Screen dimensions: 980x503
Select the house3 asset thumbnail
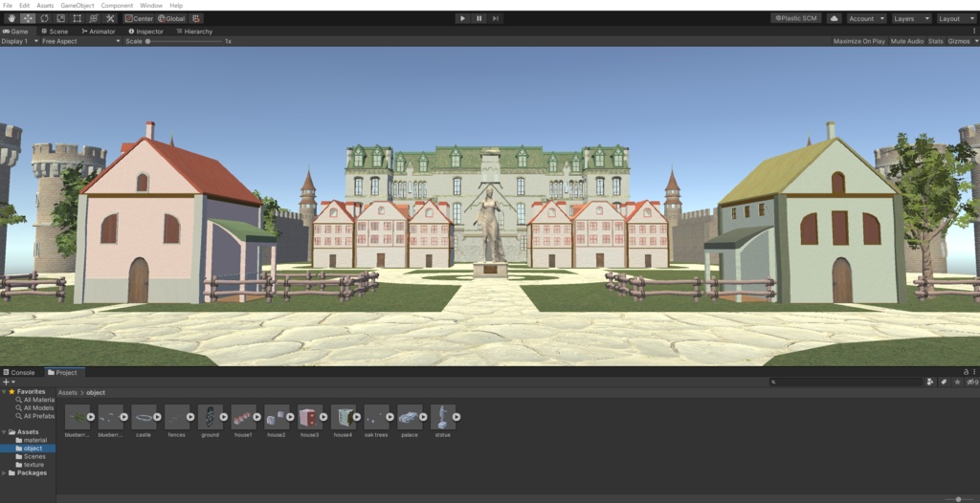coord(309,417)
